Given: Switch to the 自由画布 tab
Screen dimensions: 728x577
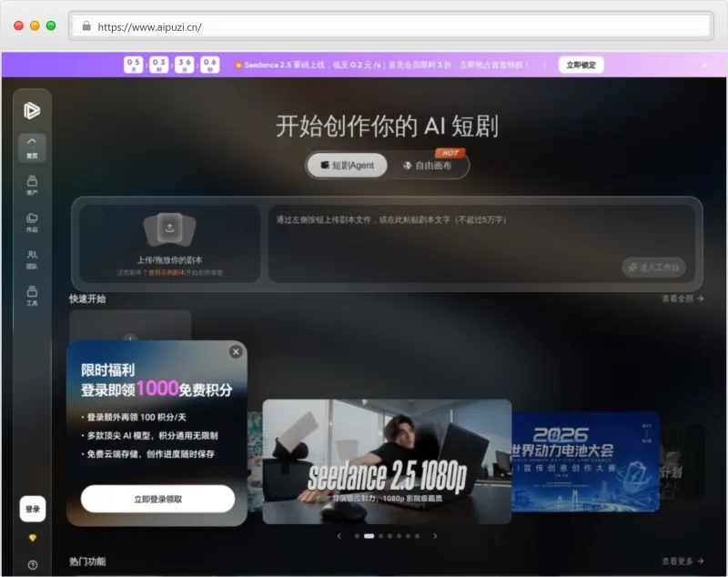Looking at the screenshot, I should (428, 166).
